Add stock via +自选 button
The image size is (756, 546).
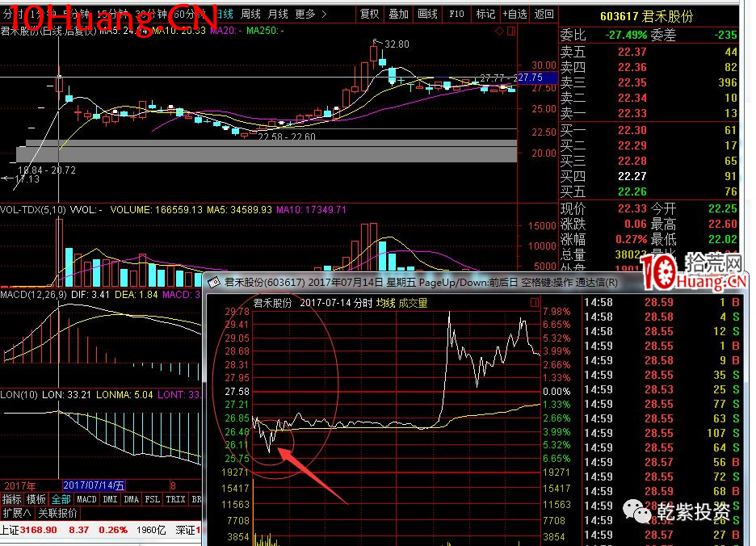pos(515,14)
